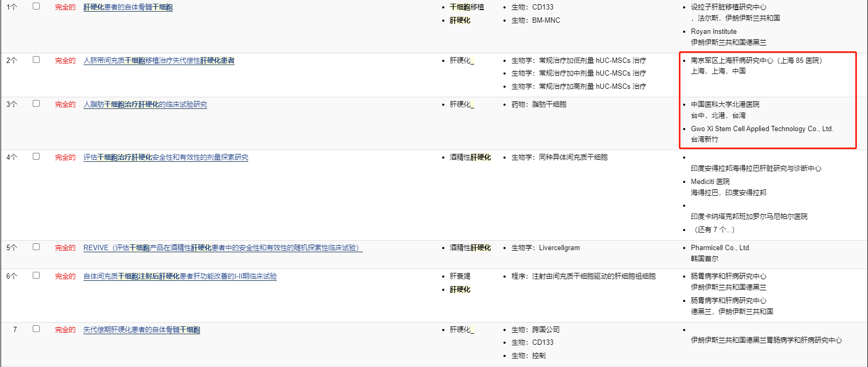Tick the checkbox in row 2个
Screen dimensions: 868x367
point(36,60)
